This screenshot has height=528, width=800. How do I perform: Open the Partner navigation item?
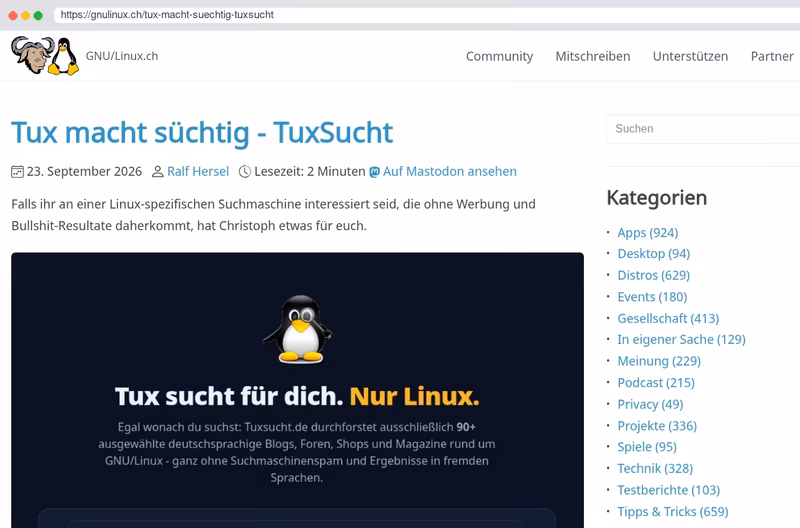(x=772, y=56)
